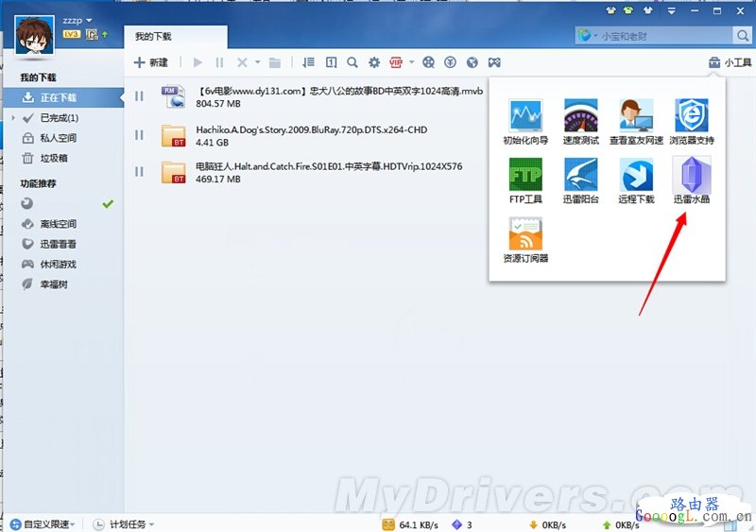The image size is (756, 532).
Task: Select 已完成(1) in the sidebar
Action: pyautogui.click(x=59, y=118)
